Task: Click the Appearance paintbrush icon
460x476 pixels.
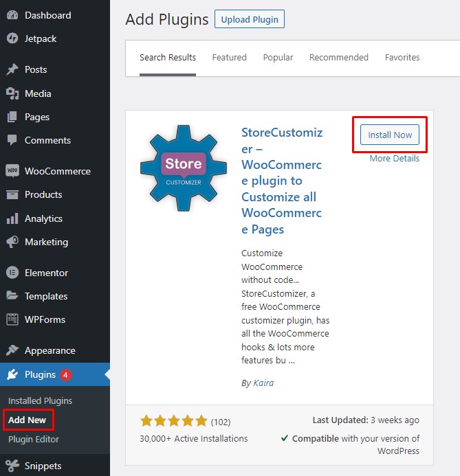Action: point(12,350)
